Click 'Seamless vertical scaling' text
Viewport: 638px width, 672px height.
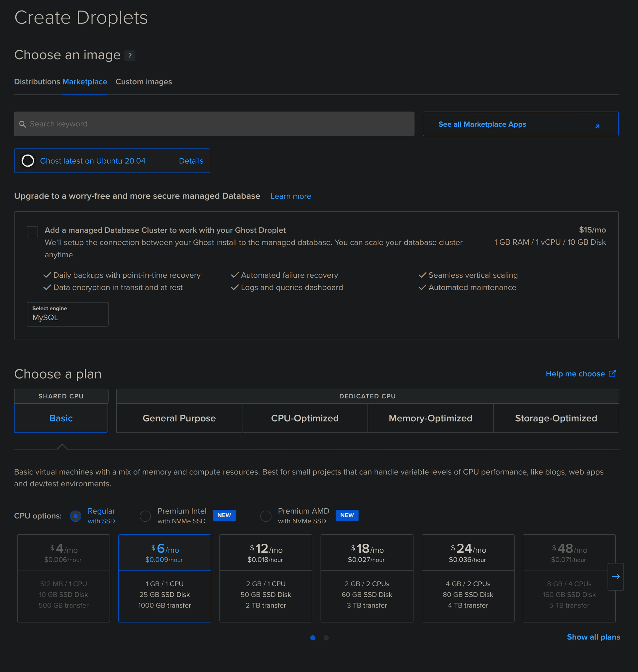473,275
